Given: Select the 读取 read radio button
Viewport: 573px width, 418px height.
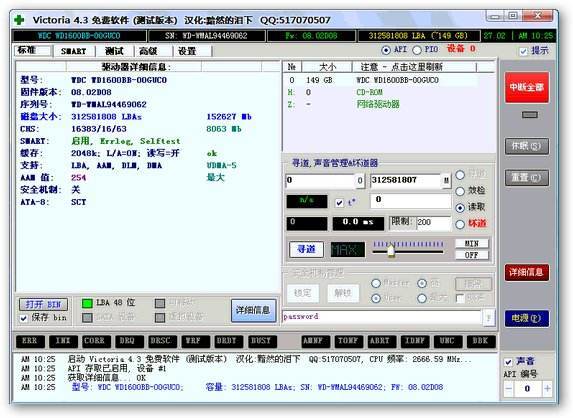Looking at the screenshot, I should pos(460,208).
